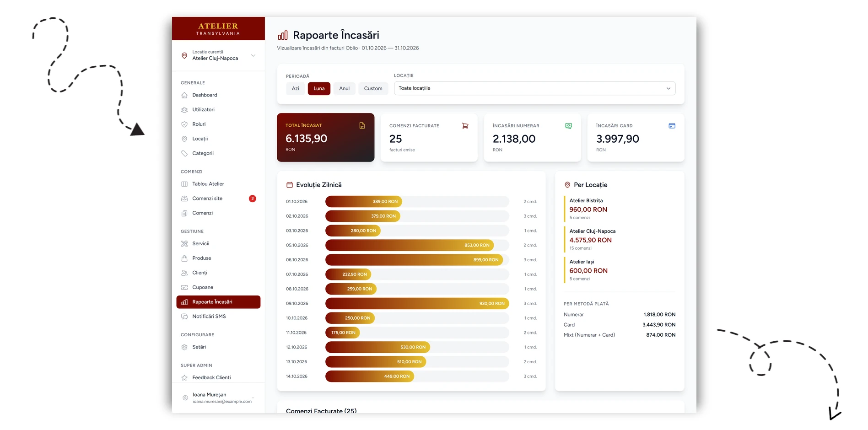Click the Servicii tools icon
Screen dimensions: 868x430
[184, 244]
